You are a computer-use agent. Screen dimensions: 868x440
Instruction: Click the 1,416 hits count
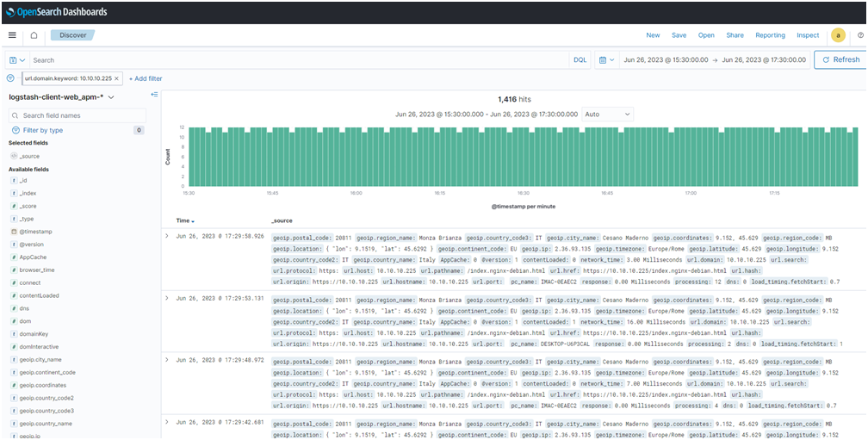click(514, 99)
